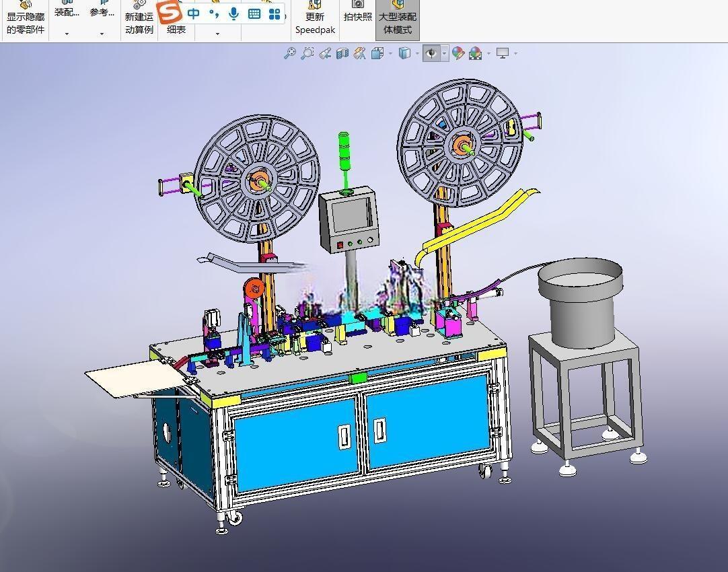Click the Previous View icon
728x572 pixels.
(324, 53)
